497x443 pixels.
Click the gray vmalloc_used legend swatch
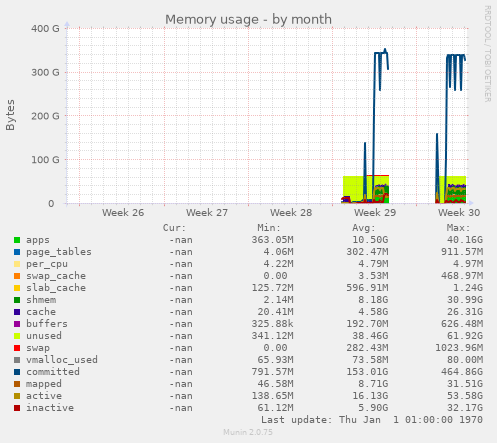pyautogui.click(x=17, y=360)
